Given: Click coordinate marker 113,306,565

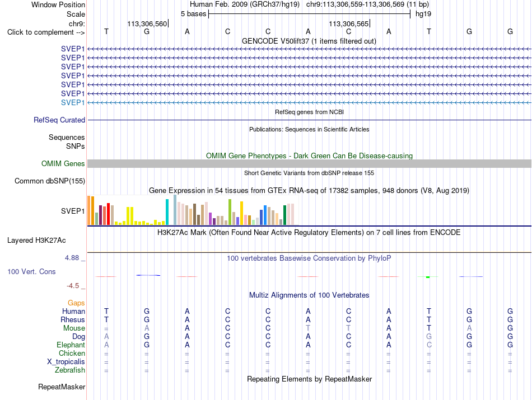Looking at the screenshot, I should click(x=349, y=23).
